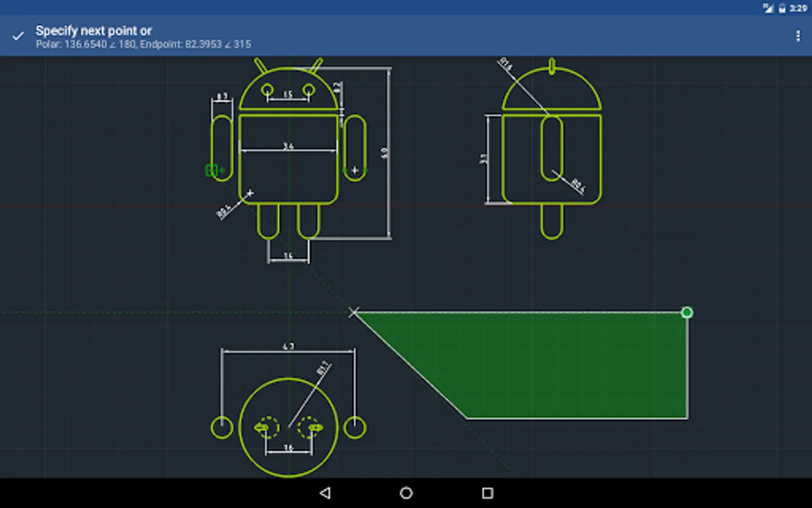Tap the signal strength icon in status bar
This screenshot has width=812, height=508.
pyautogui.click(x=768, y=8)
